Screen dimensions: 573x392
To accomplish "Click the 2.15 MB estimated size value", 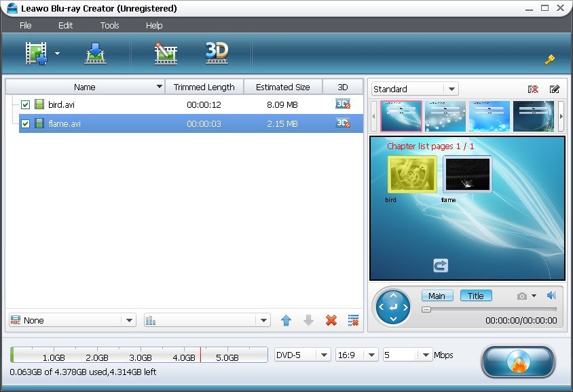I will click(282, 123).
